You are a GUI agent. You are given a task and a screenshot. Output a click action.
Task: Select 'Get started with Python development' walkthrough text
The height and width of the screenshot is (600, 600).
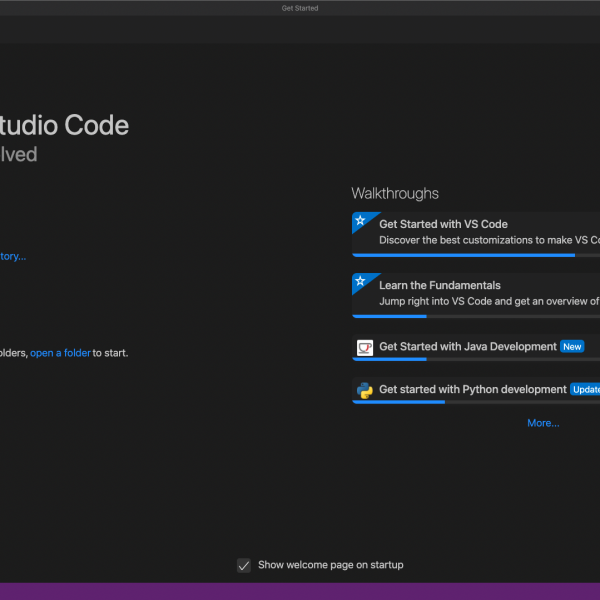click(x=472, y=390)
